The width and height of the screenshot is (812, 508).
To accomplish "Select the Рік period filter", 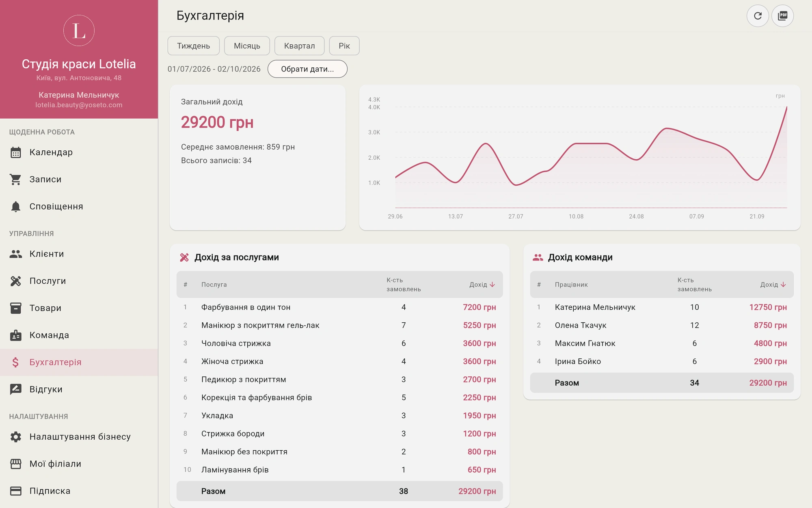I will pos(344,46).
